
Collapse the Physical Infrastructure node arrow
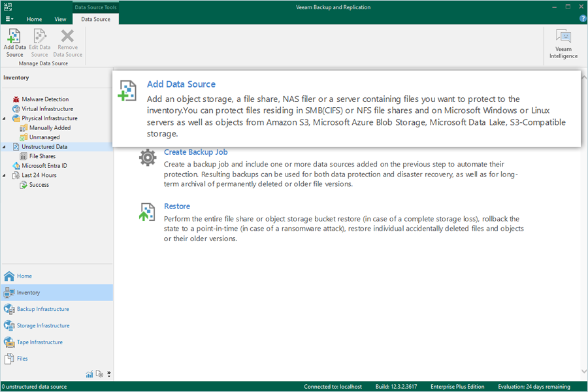4,118
